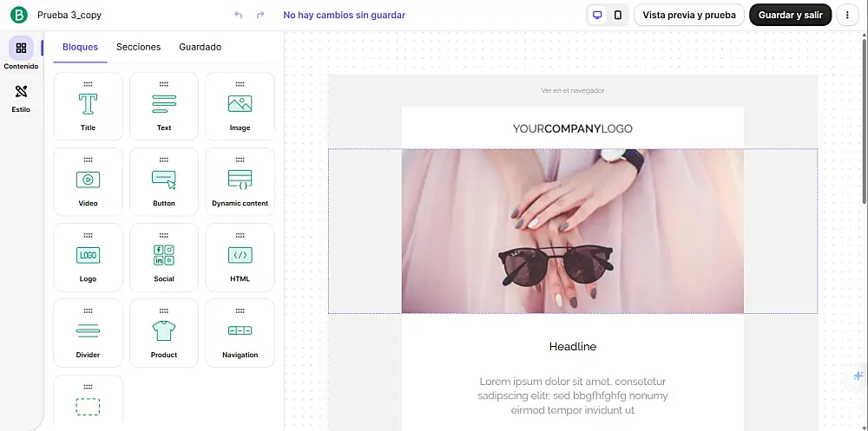This screenshot has height=431, width=868.
Task: Select the Dynamic content block
Action: [240, 181]
